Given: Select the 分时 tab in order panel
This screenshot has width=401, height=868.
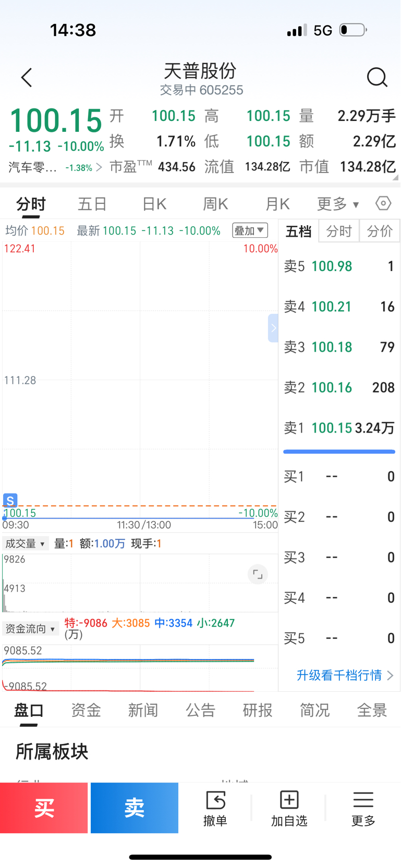Looking at the screenshot, I should pos(339,231).
